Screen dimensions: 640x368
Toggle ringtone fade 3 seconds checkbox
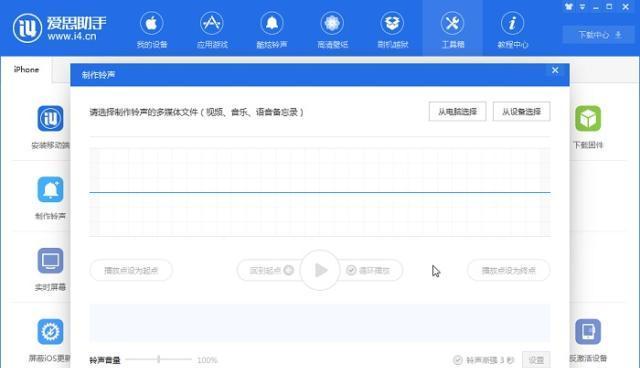point(458,360)
